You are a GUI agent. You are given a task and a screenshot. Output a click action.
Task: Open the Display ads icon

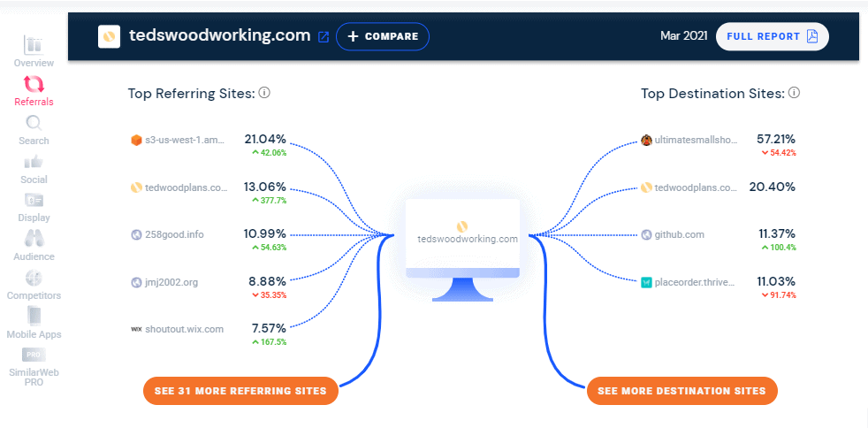coord(34,201)
